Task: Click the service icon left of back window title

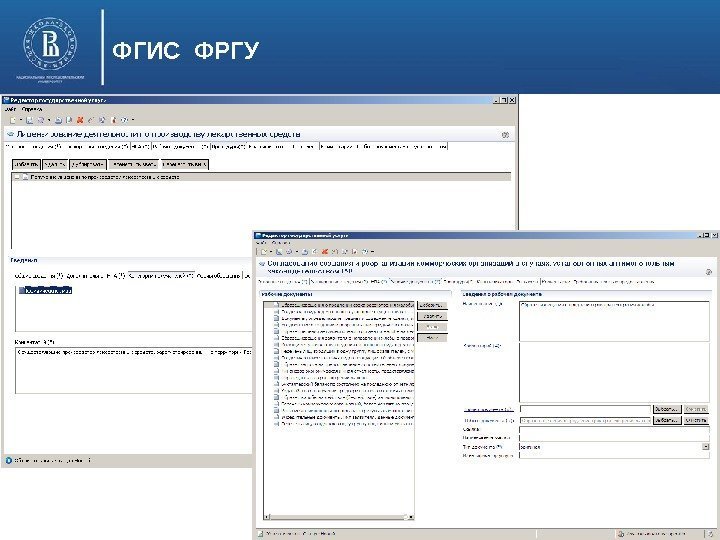Action: 11,135
